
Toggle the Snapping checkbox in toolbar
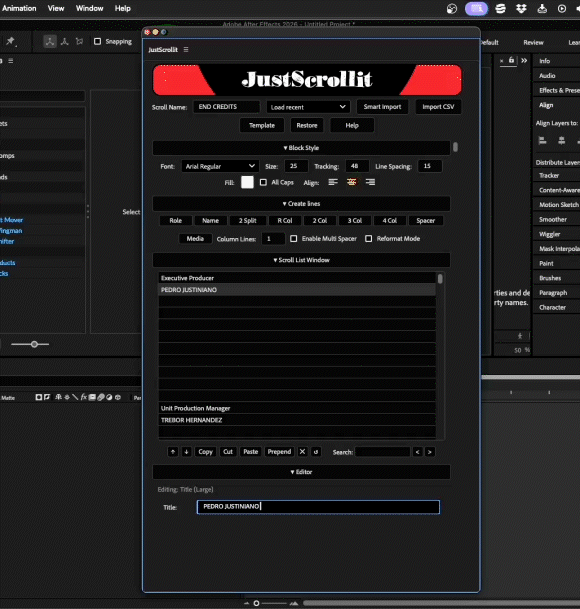(x=98, y=41)
